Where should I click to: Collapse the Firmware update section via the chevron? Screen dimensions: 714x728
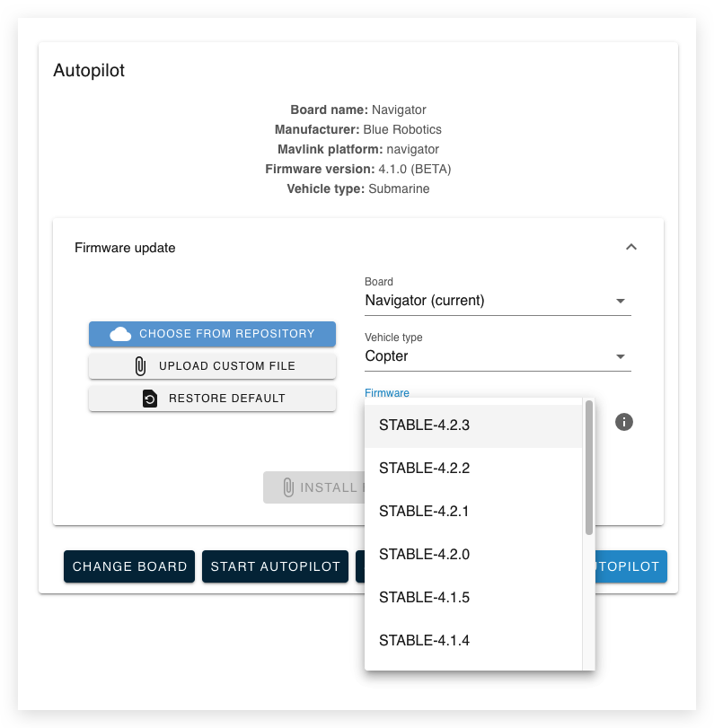pos(631,247)
